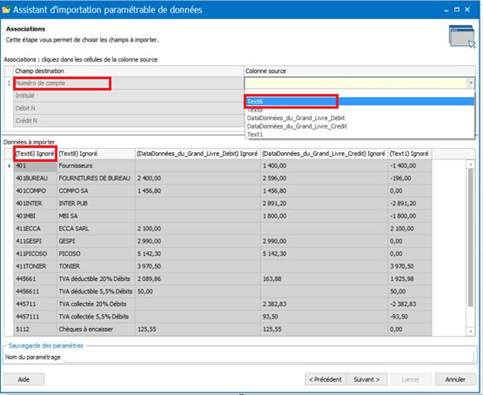Click the COMPO SA cell

96,191
